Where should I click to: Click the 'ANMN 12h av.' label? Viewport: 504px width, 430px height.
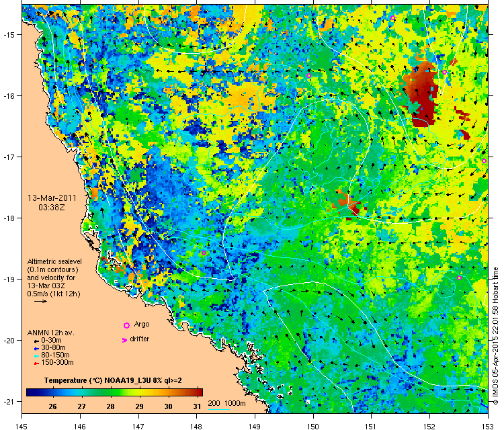click(51, 333)
